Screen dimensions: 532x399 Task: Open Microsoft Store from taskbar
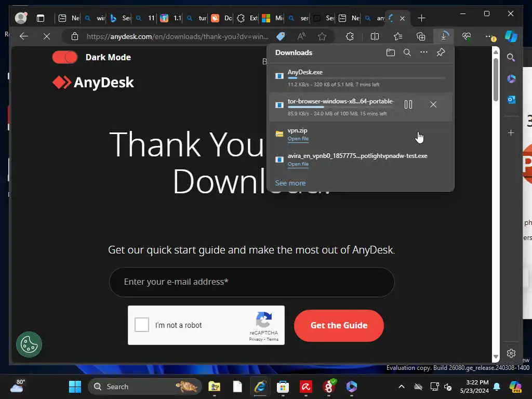(283, 387)
